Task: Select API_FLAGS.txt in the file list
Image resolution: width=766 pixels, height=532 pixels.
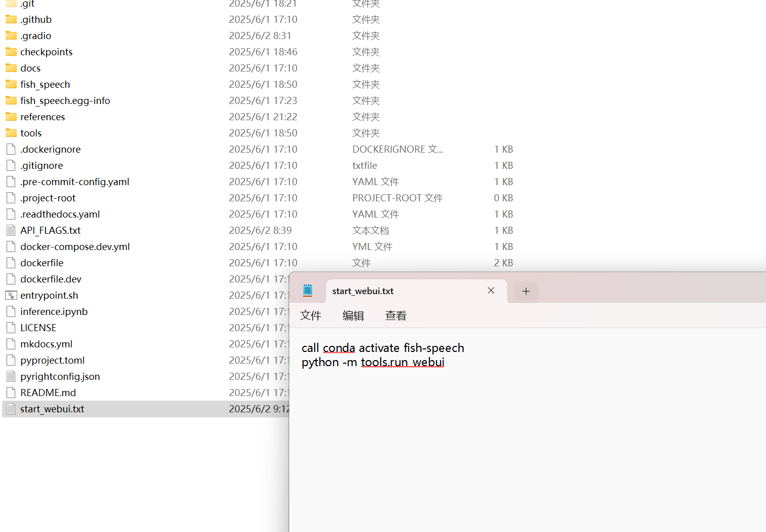Action: tap(50, 230)
